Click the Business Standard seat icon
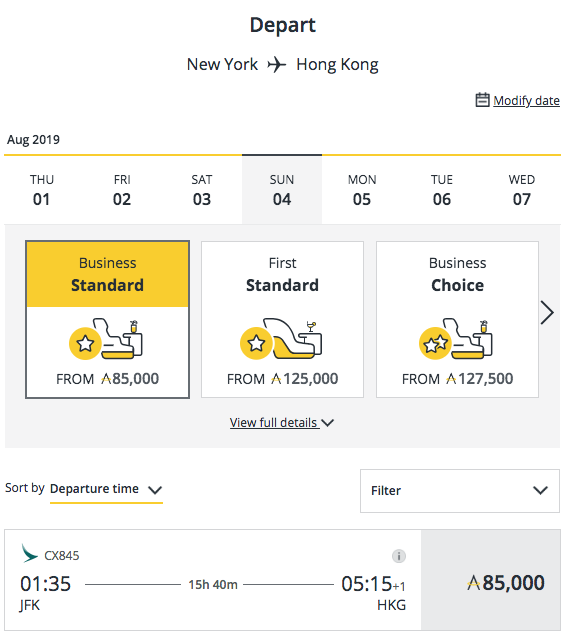 tap(106, 339)
